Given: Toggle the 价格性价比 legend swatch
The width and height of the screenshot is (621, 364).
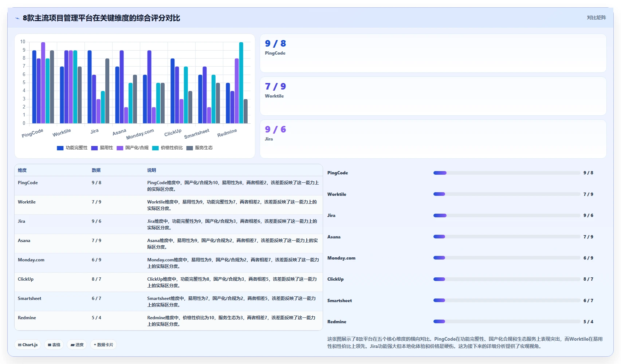Looking at the screenshot, I should [x=156, y=148].
